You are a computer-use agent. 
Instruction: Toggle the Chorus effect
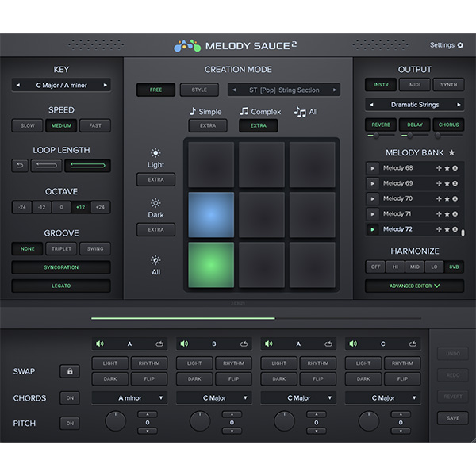point(448,125)
